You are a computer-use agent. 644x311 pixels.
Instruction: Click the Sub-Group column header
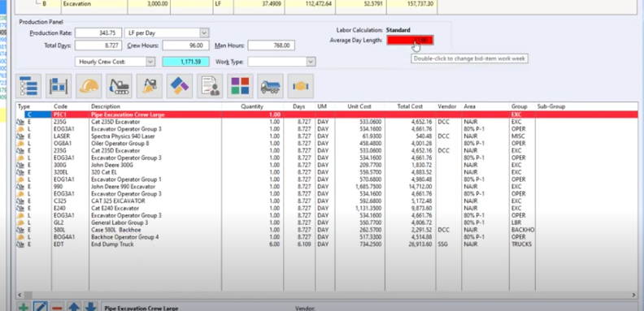coord(586,106)
